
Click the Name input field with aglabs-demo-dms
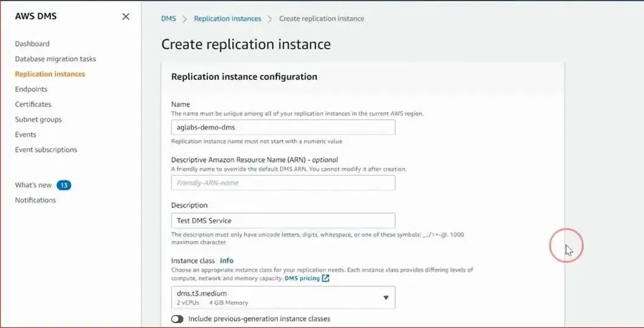(283, 127)
